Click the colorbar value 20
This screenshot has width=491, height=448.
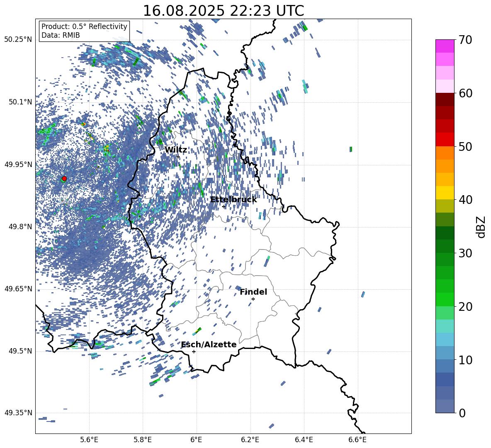coord(465,307)
